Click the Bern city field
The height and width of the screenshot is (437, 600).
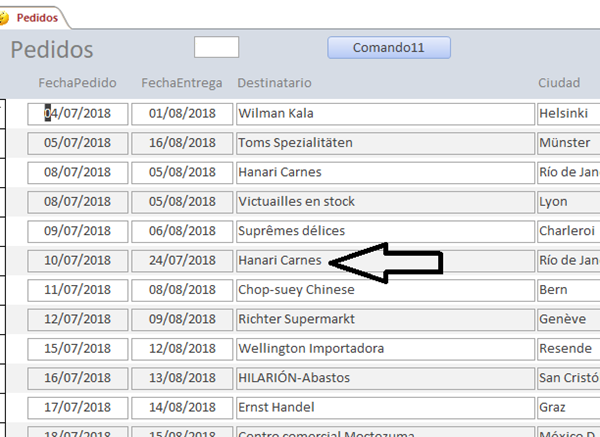[569, 290]
